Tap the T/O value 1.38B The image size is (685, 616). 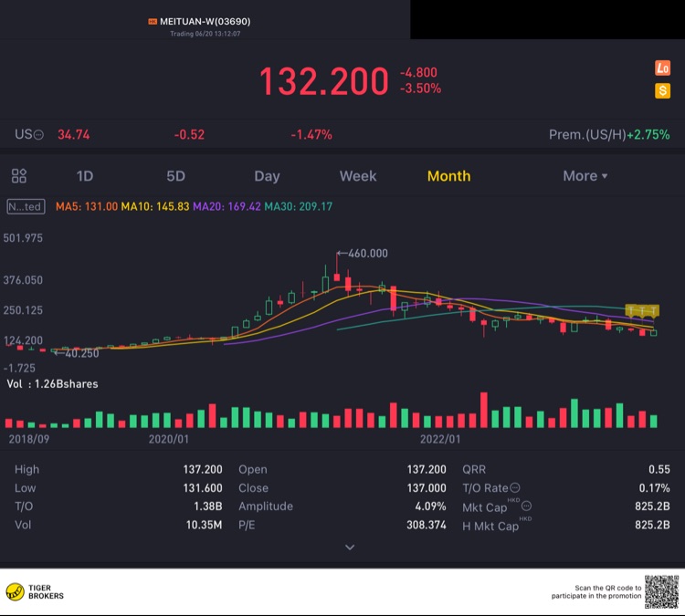(208, 506)
